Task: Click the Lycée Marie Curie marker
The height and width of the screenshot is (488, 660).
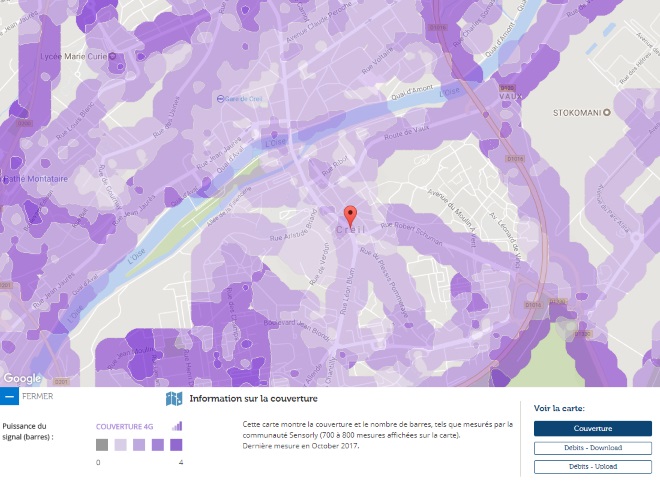Action: tap(111, 57)
